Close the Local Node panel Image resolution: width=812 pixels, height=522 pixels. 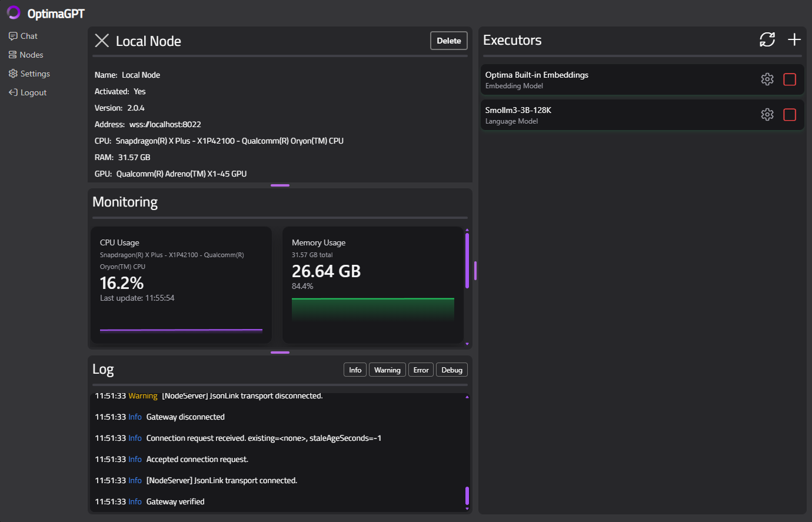[x=101, y=40]
